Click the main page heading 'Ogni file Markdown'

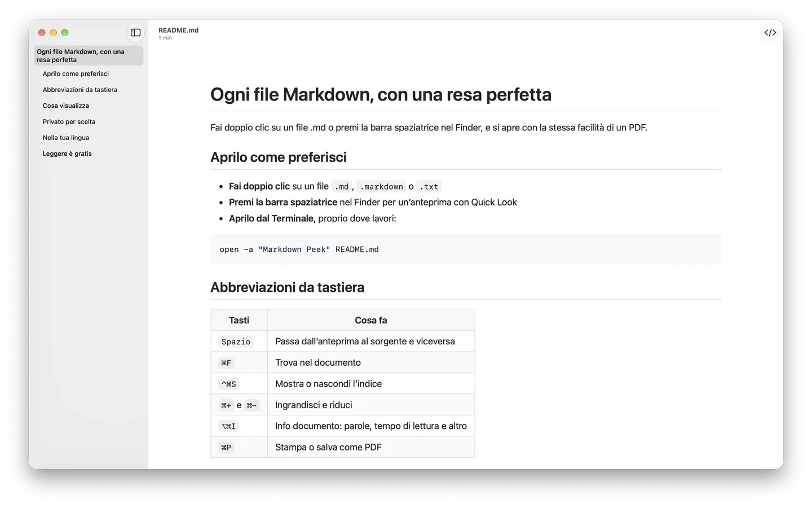coord(381,94)
